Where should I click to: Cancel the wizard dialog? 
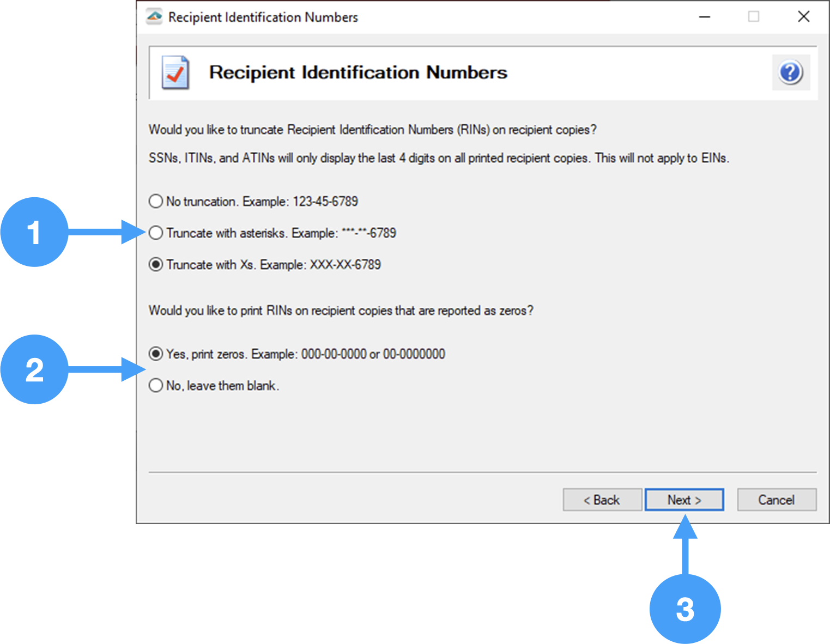[776, 500]
